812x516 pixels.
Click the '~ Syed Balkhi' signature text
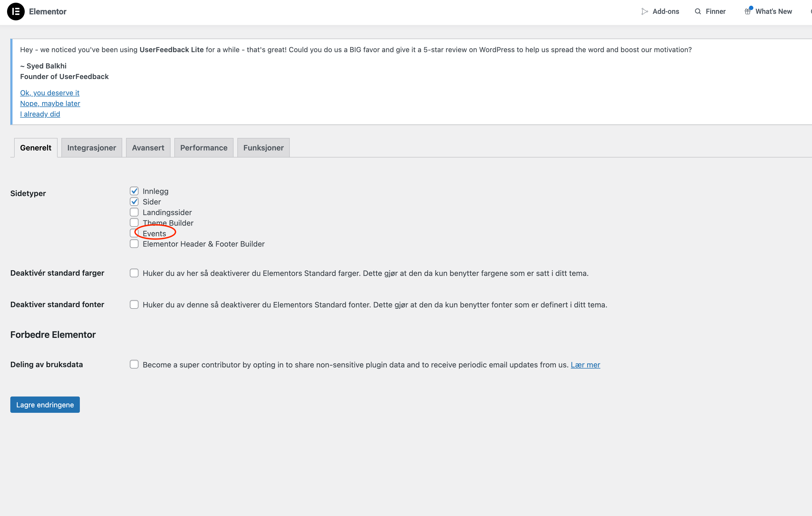43,66
